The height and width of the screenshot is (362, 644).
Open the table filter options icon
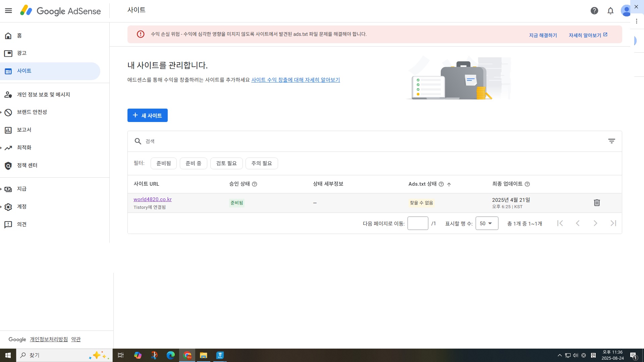611,141
